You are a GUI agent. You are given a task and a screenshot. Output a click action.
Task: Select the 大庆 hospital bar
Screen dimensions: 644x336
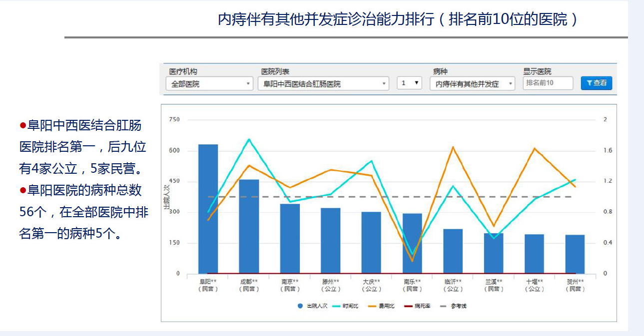coord(371,243)
